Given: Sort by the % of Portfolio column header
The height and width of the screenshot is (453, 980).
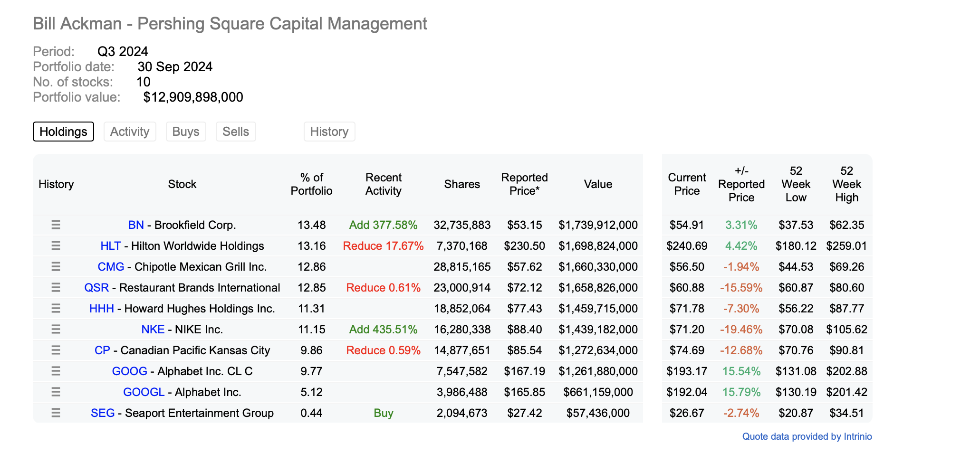Looking at the screenshot, I should [x=311, y=184].
